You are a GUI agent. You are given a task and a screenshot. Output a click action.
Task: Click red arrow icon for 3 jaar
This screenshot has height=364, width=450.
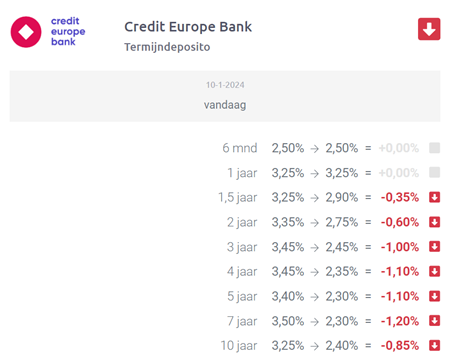(x=434, y=247)
